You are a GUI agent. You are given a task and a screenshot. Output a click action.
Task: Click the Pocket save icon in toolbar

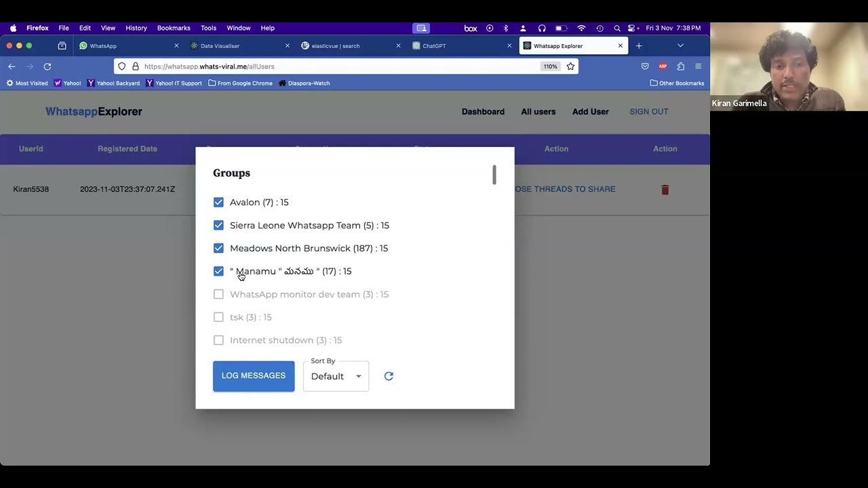click(645, 66)
